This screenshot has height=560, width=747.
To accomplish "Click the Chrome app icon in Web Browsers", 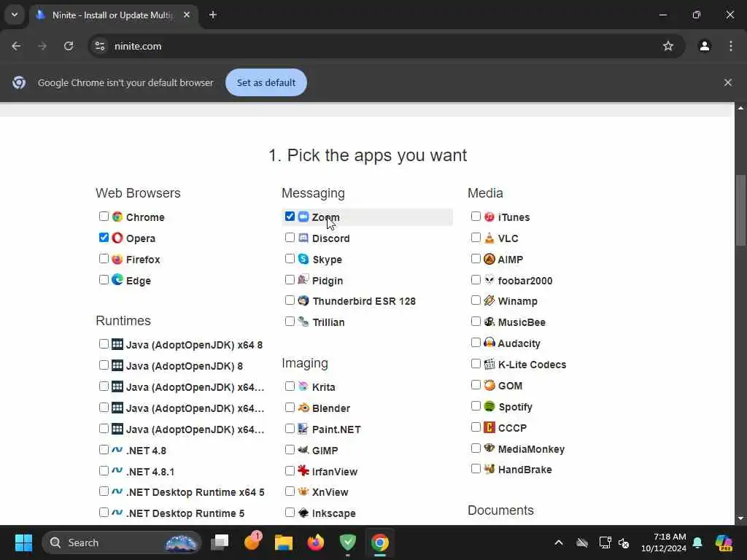I will pyautogui.click(x=117, y=217).
